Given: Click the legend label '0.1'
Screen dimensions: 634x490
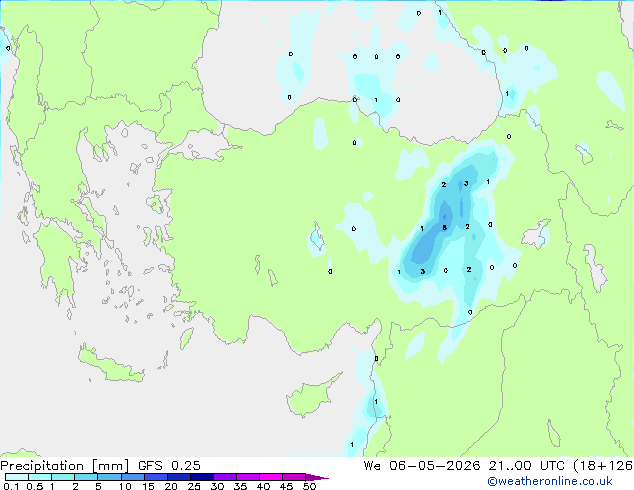Looking at the screenshot, I should (x=11, y=486).
